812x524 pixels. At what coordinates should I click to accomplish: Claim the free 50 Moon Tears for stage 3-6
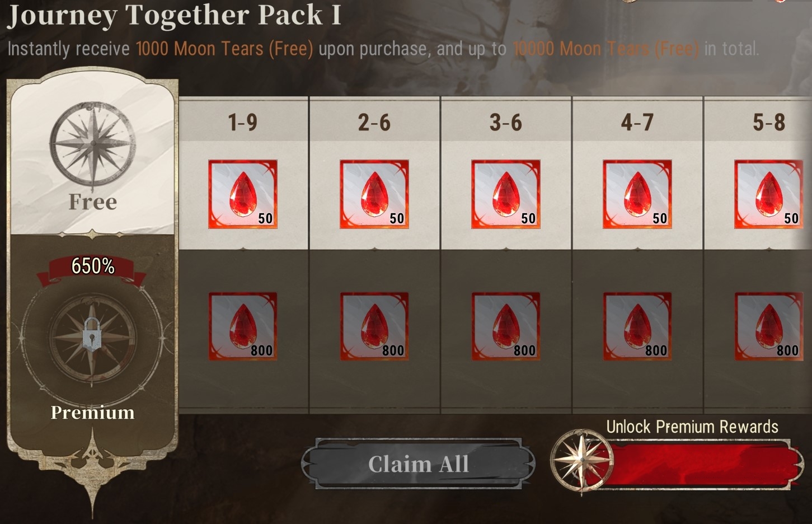click(x=506, y=194)
